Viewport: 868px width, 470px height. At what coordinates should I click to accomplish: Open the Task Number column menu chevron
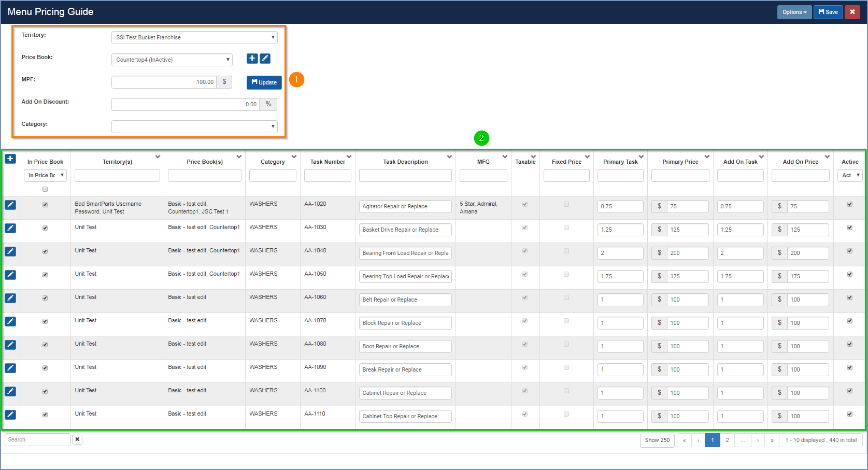(349, 156)
